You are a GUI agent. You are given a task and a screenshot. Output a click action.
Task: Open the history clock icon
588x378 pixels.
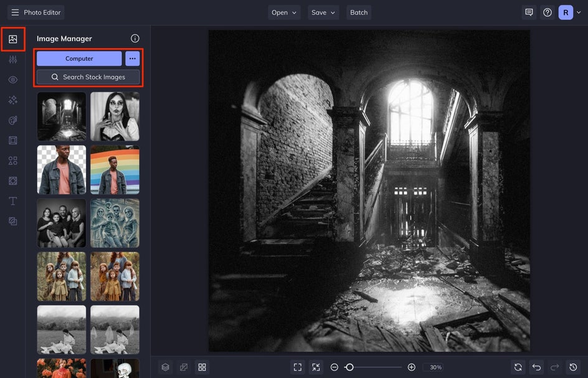[573, 367]
